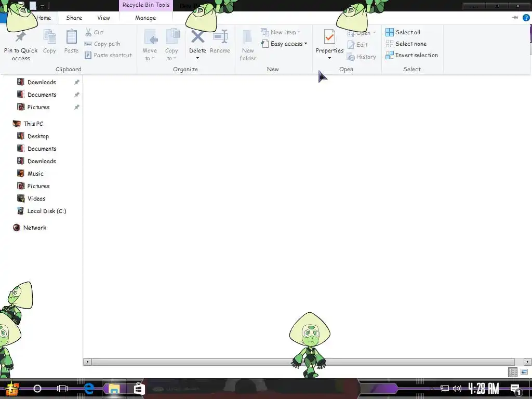The width and height of the screenshot is (532, 399).
Task: Show hidden tray icons chevron
Action: pyautogui.click(x=432, y=389)
